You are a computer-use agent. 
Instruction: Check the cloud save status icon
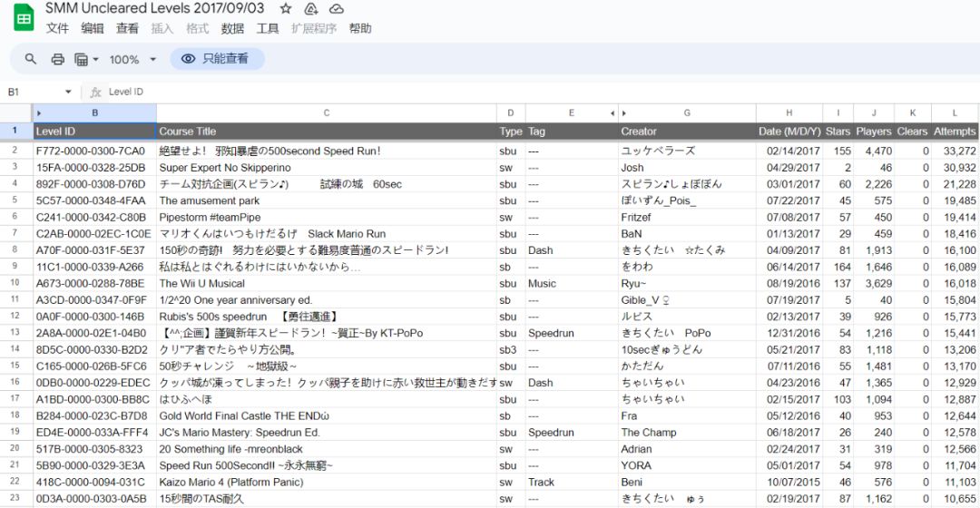(x=337, y=9)
